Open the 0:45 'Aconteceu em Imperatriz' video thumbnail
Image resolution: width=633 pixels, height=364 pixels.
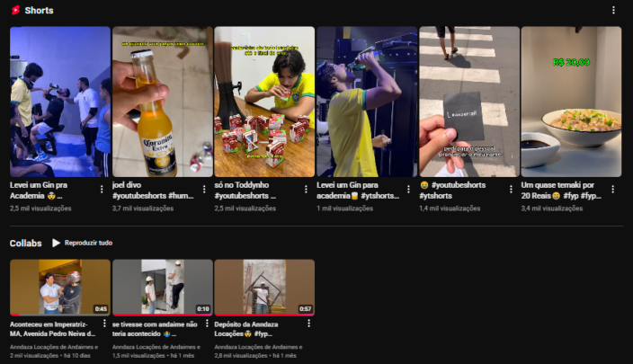59,288
